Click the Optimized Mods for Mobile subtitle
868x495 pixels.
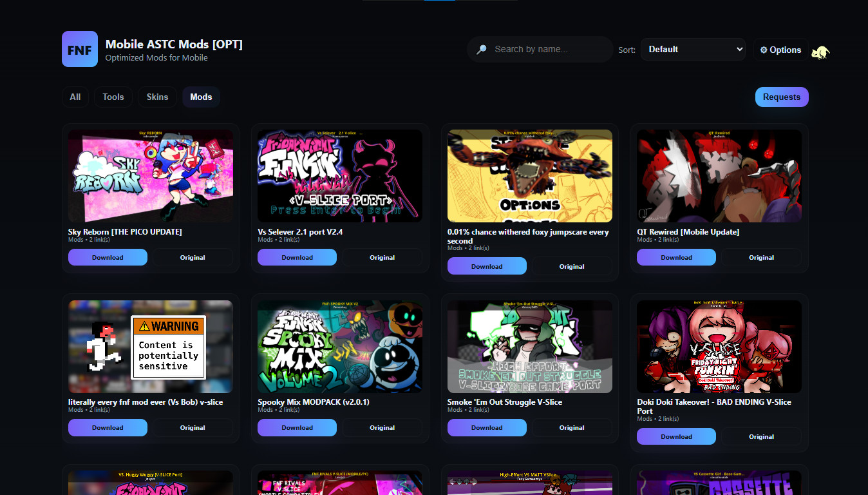[x=156, y=58]
